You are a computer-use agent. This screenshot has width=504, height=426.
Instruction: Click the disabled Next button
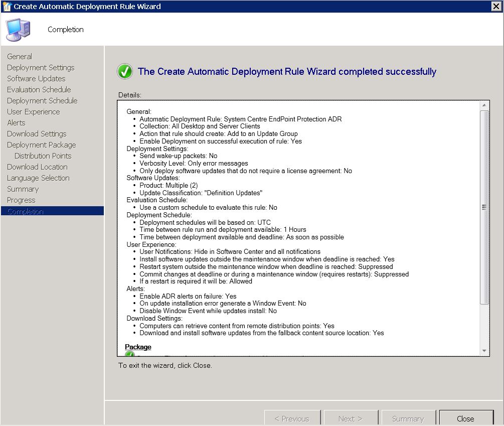coord(351,418)
